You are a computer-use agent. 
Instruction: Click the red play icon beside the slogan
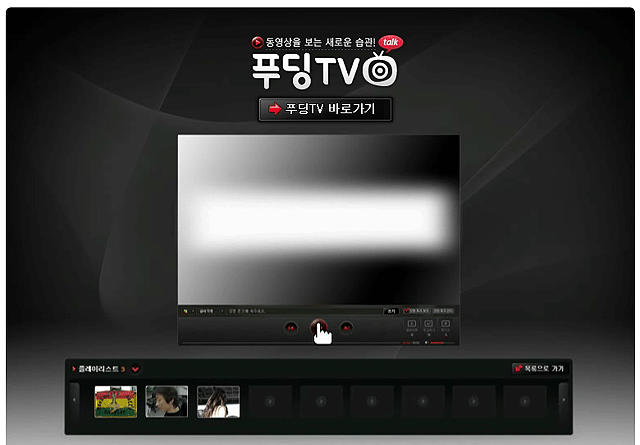[257, 42]
